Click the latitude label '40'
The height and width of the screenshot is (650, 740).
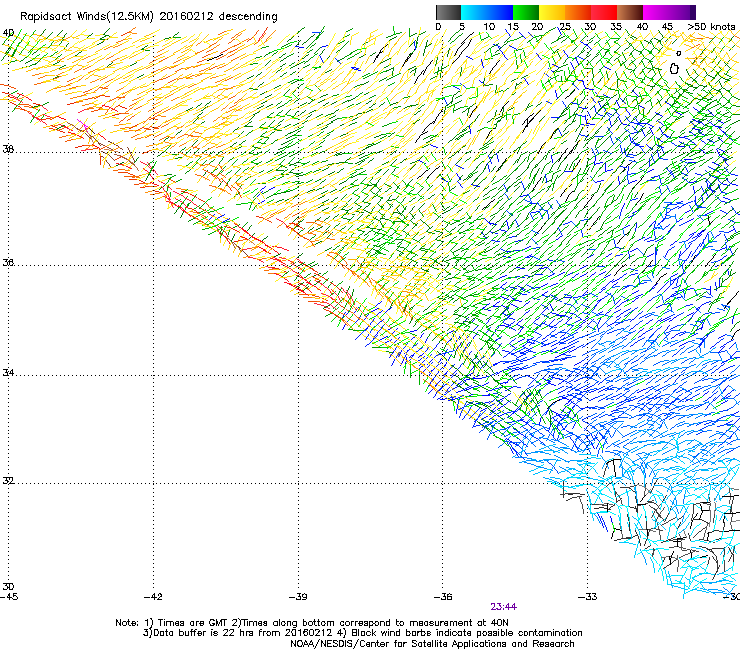coord(8,33)
